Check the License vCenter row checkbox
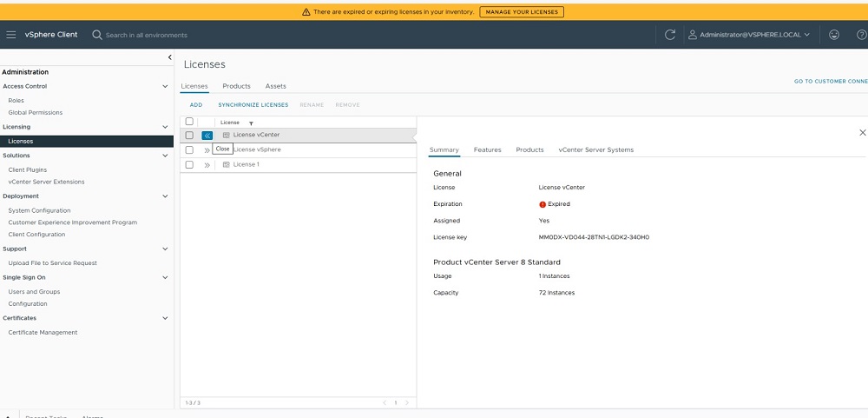This screenshot has height=418, width=868. 189,136
